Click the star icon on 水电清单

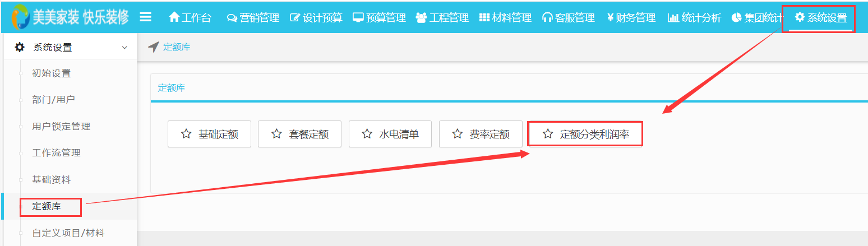367,134
